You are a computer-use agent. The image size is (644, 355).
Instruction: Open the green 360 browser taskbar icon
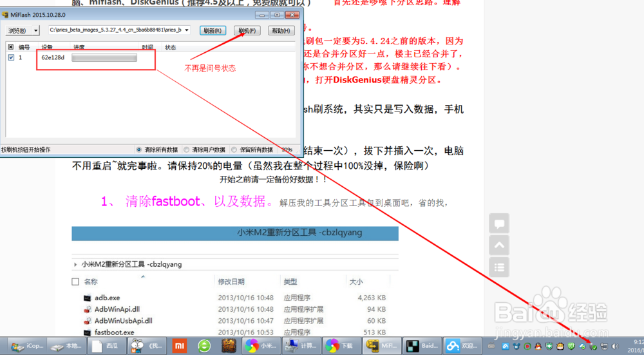tap(204, 346)
